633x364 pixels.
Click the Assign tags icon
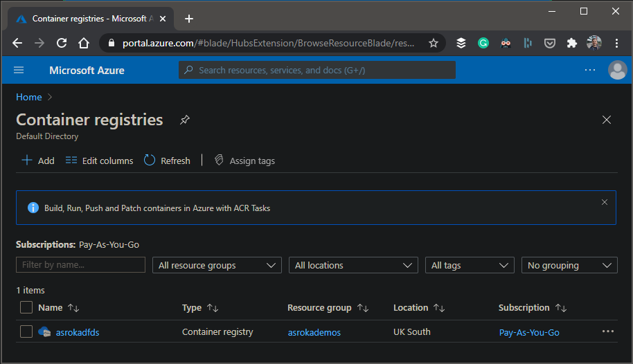219,161
